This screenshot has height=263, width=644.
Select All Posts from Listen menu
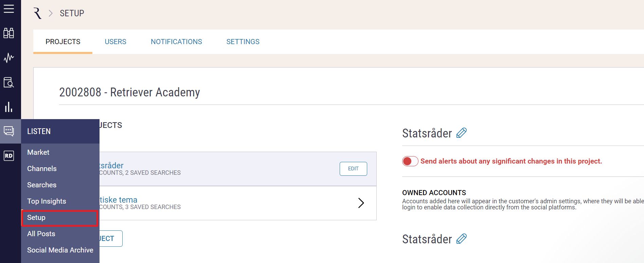[x=41, y=234]
